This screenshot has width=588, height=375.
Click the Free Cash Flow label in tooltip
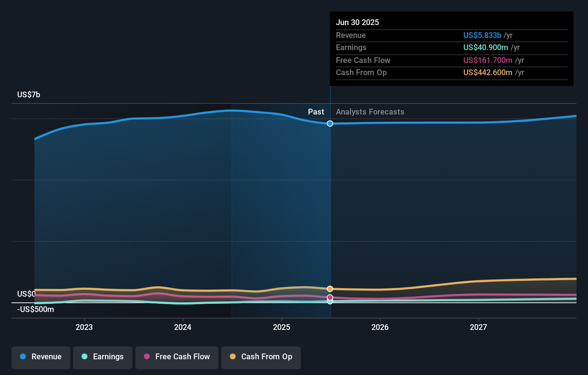point(363,60)
